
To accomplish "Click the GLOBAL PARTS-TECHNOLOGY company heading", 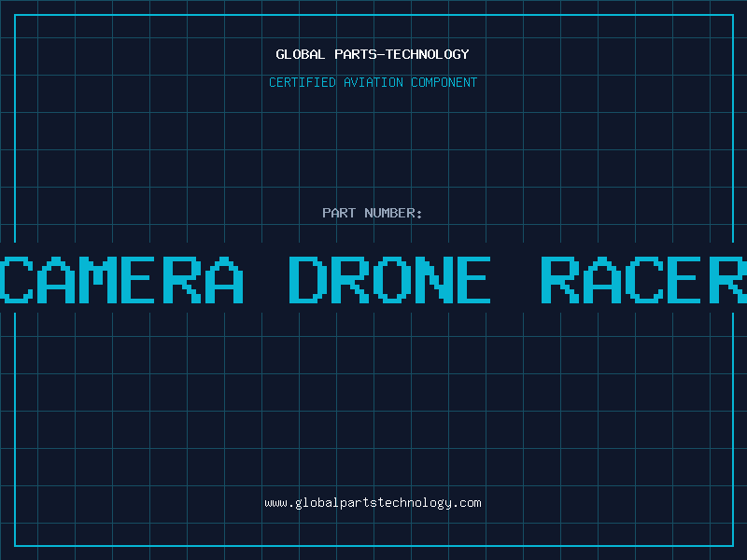I will (x=373, y=54).
